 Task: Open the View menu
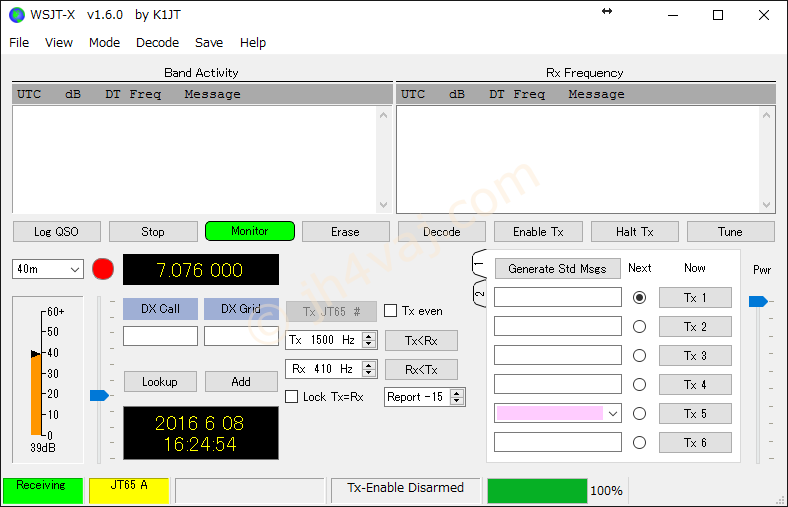click(59, 43)
